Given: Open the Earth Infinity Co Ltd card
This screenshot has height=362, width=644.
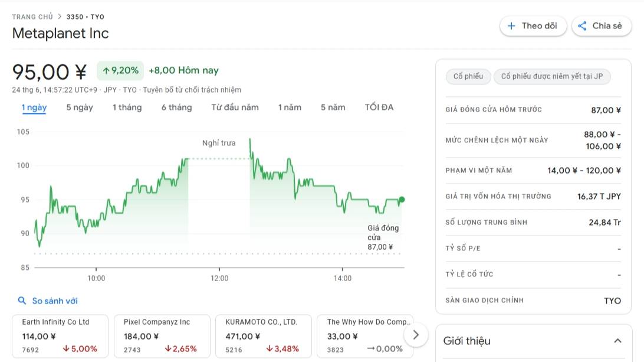Looking at the screenshot, I should (60, 336).
